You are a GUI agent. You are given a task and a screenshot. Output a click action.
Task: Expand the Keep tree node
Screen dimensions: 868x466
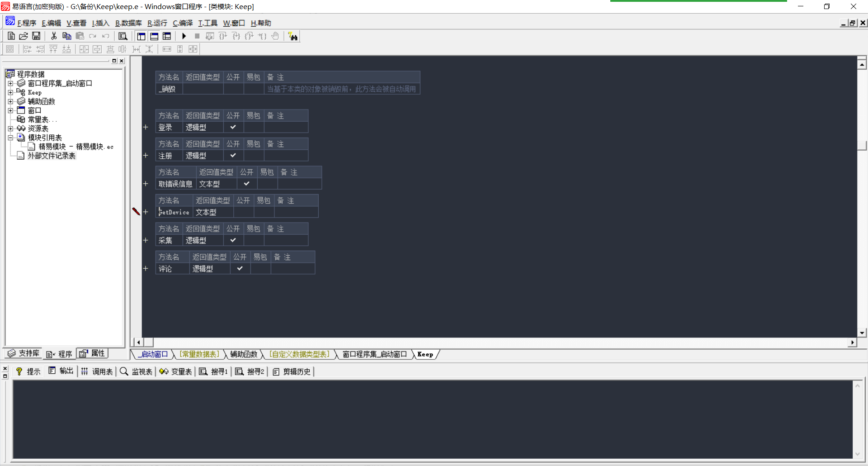coord(10,92)
